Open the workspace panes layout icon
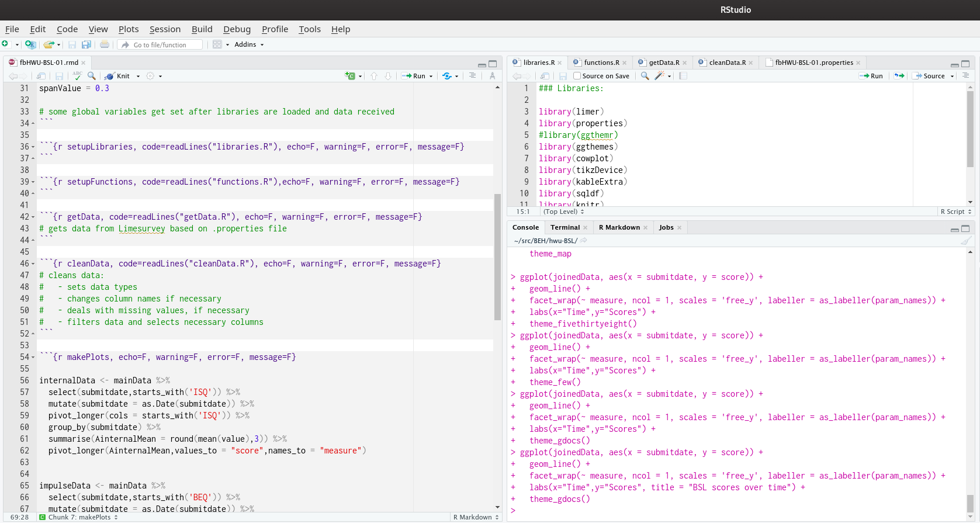The width and height of the screenshot is (980, 523). [217, 44]
